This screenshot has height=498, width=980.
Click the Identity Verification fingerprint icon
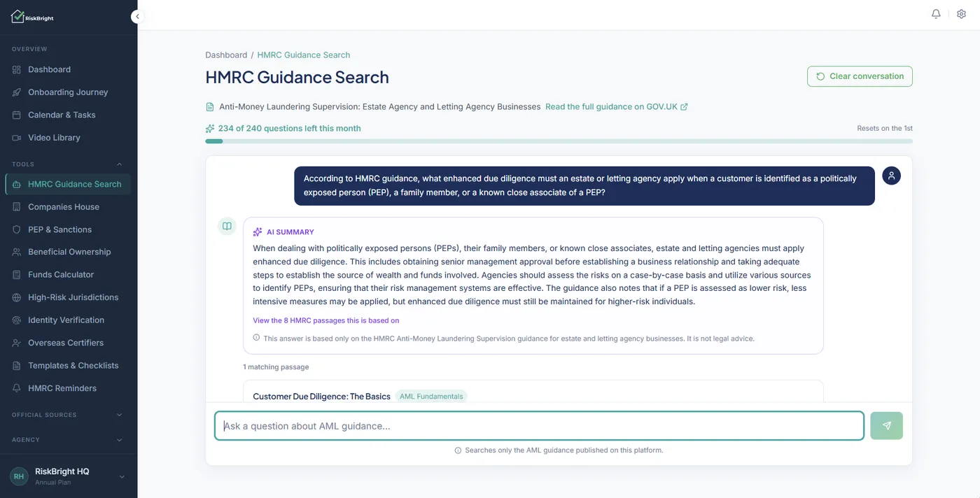[x=17, y=320]
